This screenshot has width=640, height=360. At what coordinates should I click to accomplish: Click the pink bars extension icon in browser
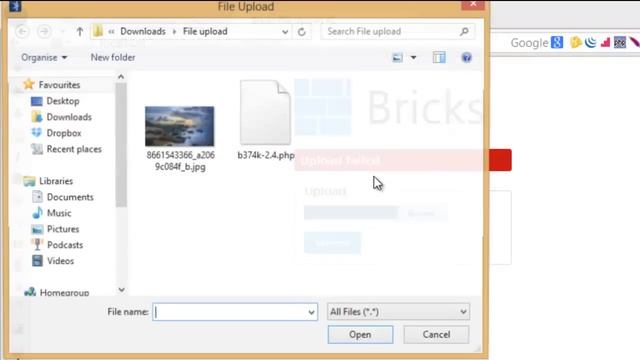coord(605,42)
